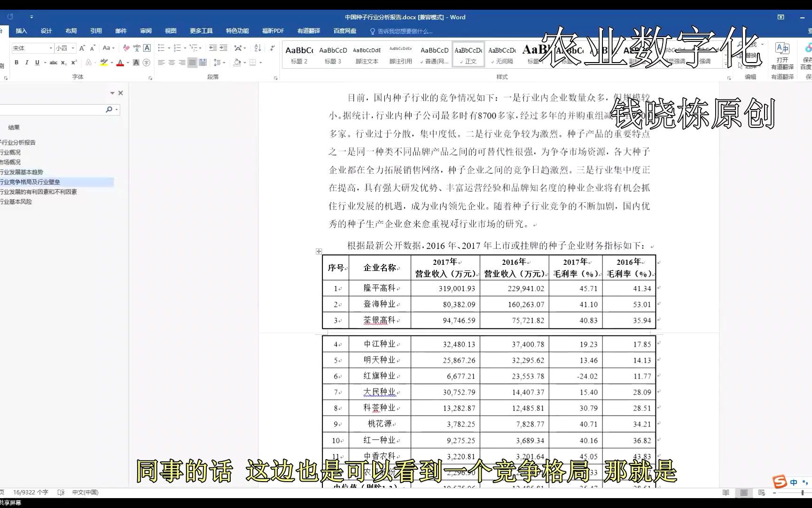812x508 pixels.
Task: Insert enclosed character (circled 字)
Action: tap(147, 63)
